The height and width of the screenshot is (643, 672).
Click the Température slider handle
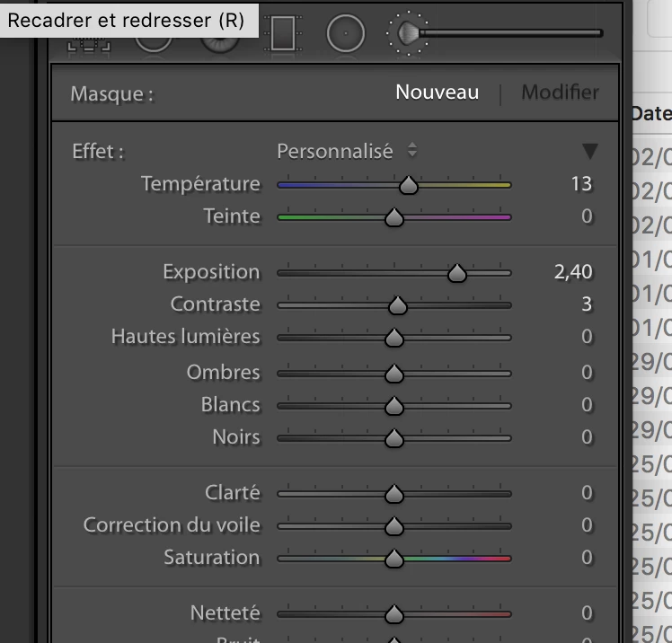408,185
